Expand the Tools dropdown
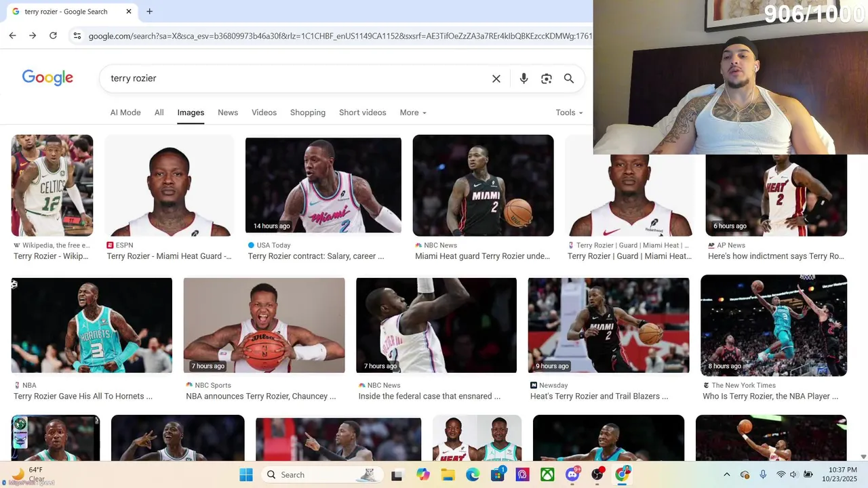 [x=569, y=113]
